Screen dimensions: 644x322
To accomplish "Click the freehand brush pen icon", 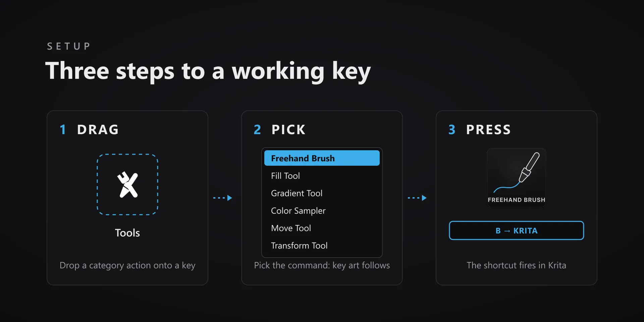I will coord(517,172).
